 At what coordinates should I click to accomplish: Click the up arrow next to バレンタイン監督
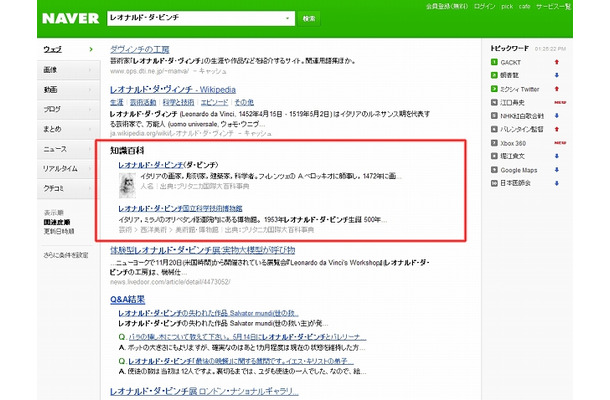[x=557, y=129]
